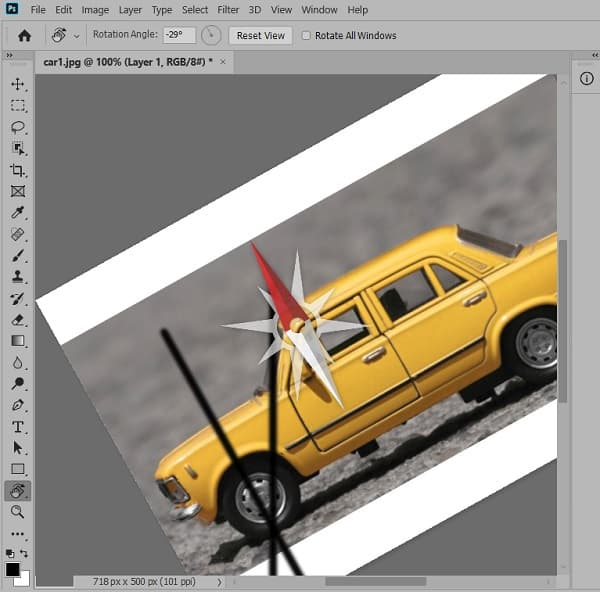Image resolution: width=600 pixels, height=592 pixels.
Task: Close the car1.jpg document tab
Action: coord(222,62)
